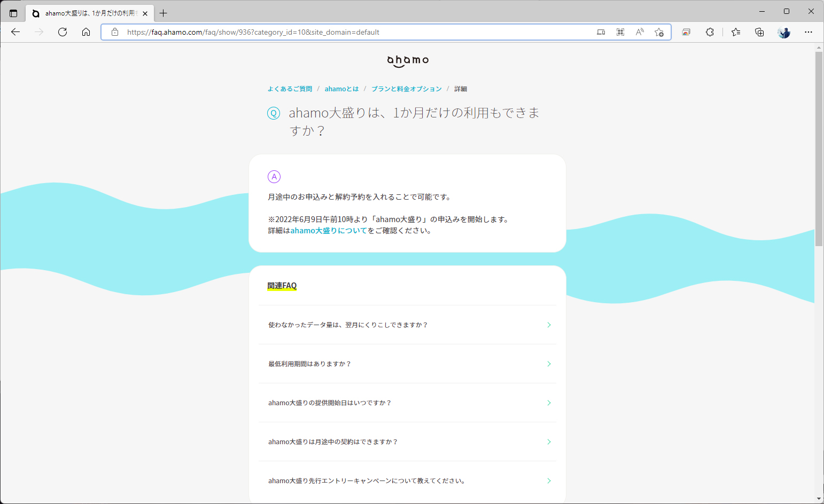Open Settings and more menu
Viewport: 824px width, 504px height.
pos(809,32)
